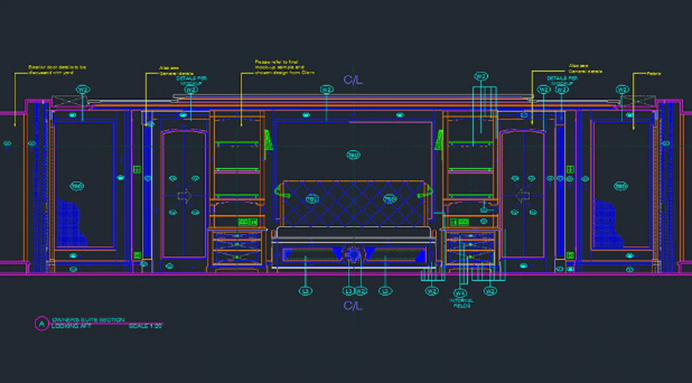The height and width of the screenshot is (383, 692).
Task: Select the leftmost W2 material tag
Action: pos(83,90)
